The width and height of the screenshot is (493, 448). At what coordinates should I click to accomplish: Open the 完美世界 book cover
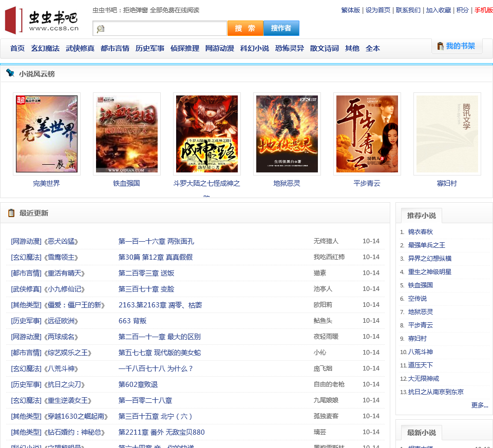(x=47, y=134)
